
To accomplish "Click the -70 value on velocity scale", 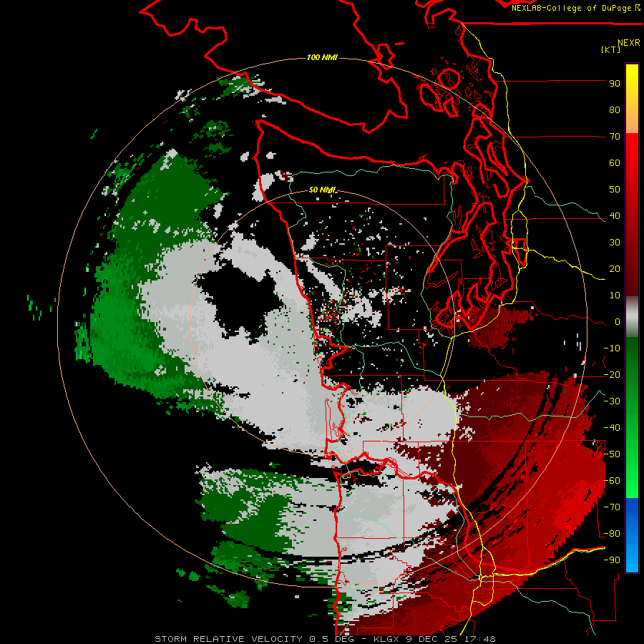I will [612, 507].
